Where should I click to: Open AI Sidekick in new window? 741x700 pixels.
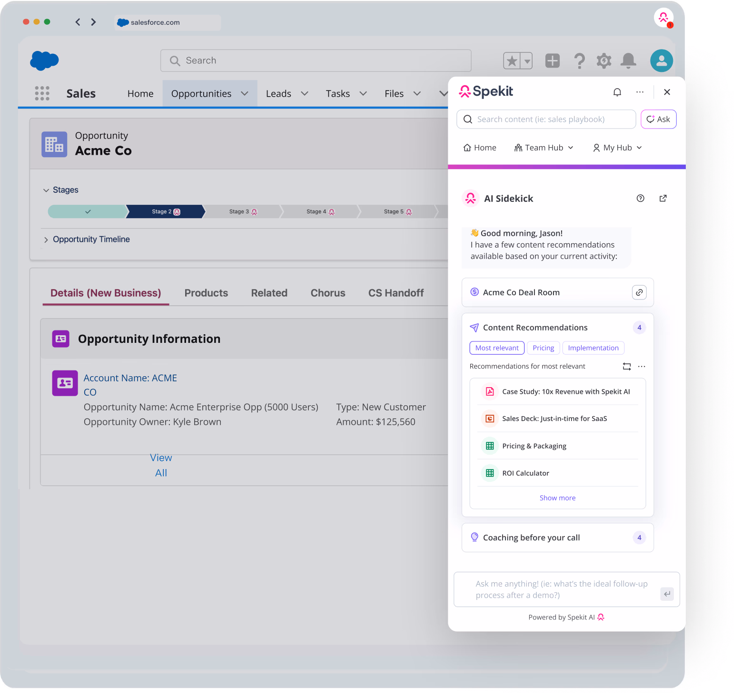[x=663, y=199]
